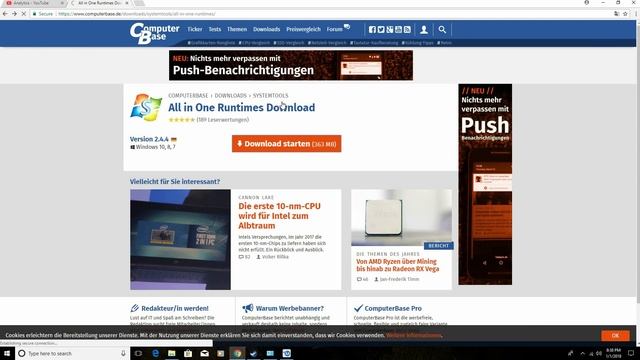Click the All in One Runtimes program icon

146,107
